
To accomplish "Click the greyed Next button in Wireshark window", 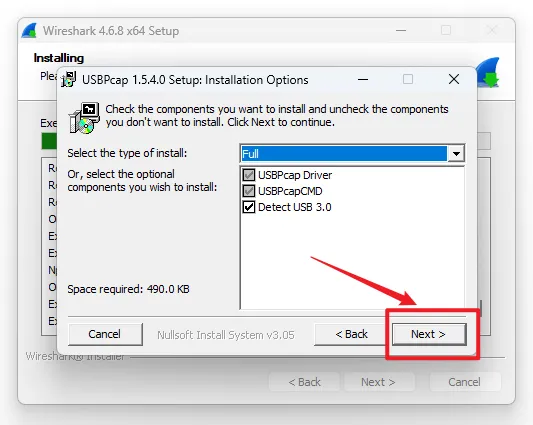I will point(379,382).
